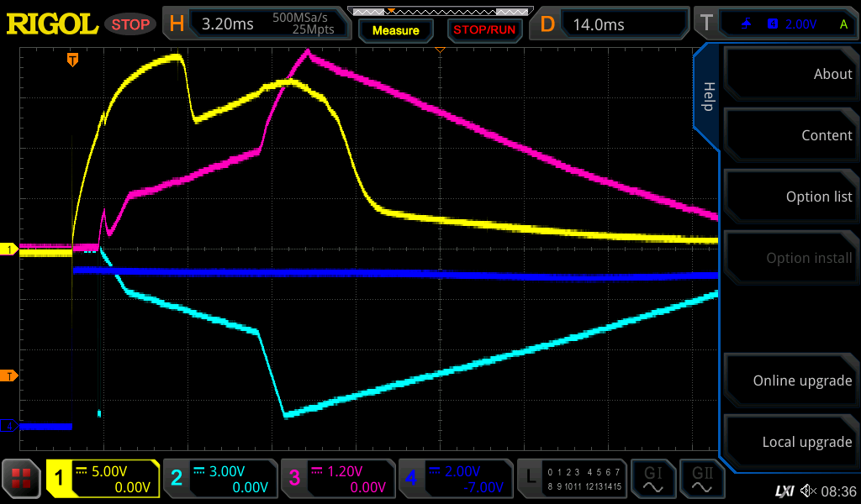Select the channel 4 ground level marker
This screenshot has width=861, height=504.
pyautogui.click(x=10, y=426)
